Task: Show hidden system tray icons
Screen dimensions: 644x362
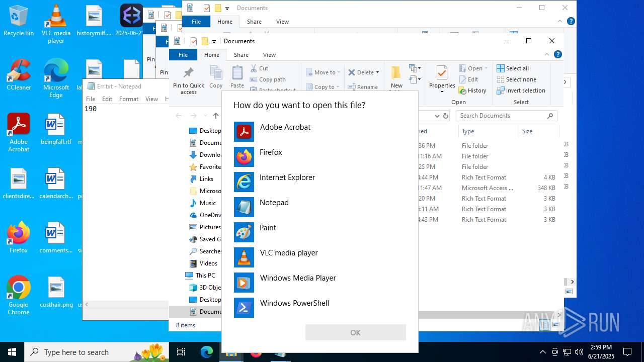Action: pyautogui.click(x=542, y=352)
